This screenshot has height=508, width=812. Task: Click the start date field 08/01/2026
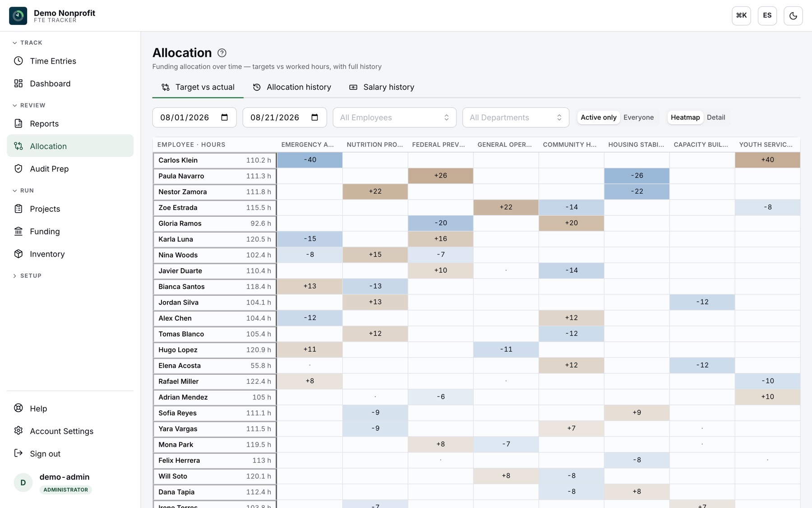tap(194, 117)
